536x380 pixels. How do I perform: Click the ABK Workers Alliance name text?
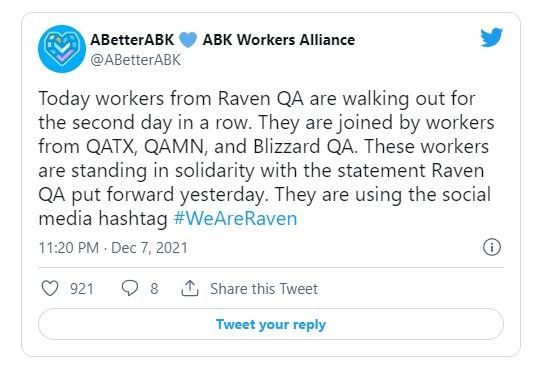click(x=279, y=40)
